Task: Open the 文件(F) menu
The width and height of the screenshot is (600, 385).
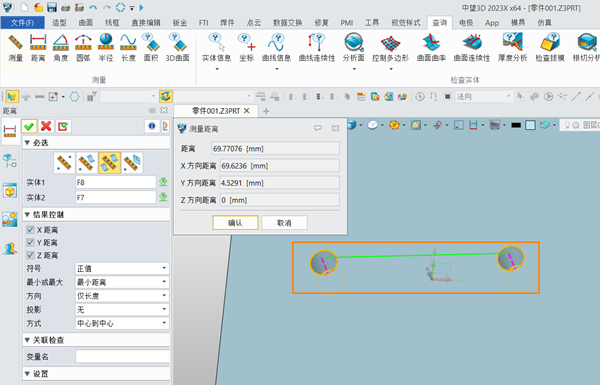Action: tap(23, 23)
